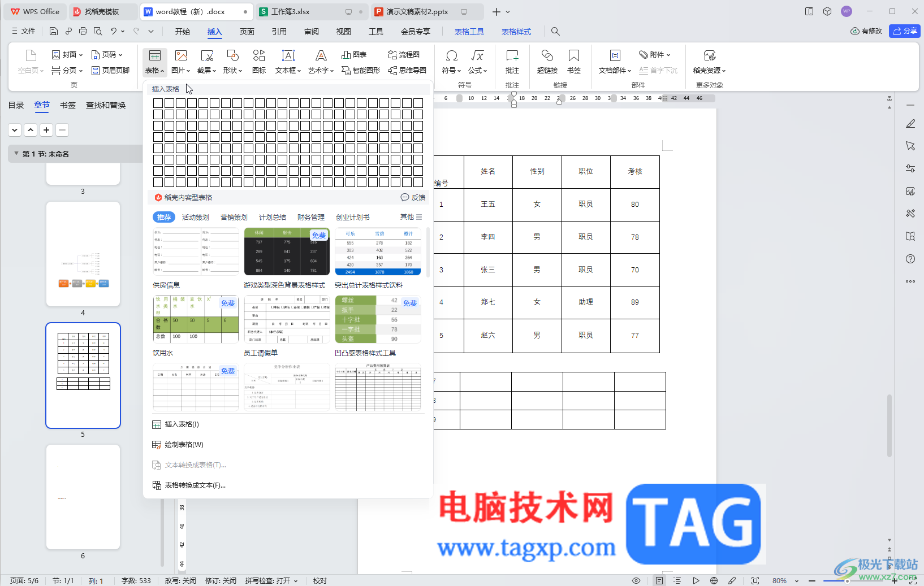Switch to the 表格样式 ribbon tab
The height and width of the screenshot is (586, 924).
pyautogui.click(x=516, y=32)
